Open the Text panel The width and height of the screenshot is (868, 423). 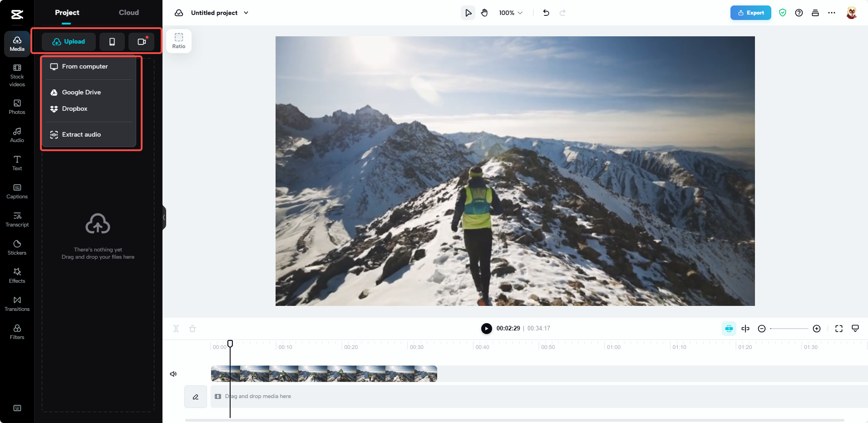pos(17,163)
